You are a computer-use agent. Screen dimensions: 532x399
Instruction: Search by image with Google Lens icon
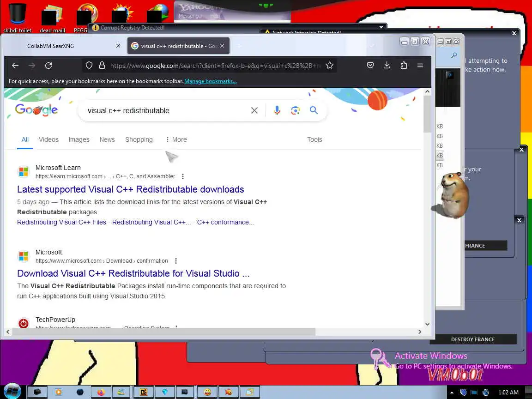295,110
